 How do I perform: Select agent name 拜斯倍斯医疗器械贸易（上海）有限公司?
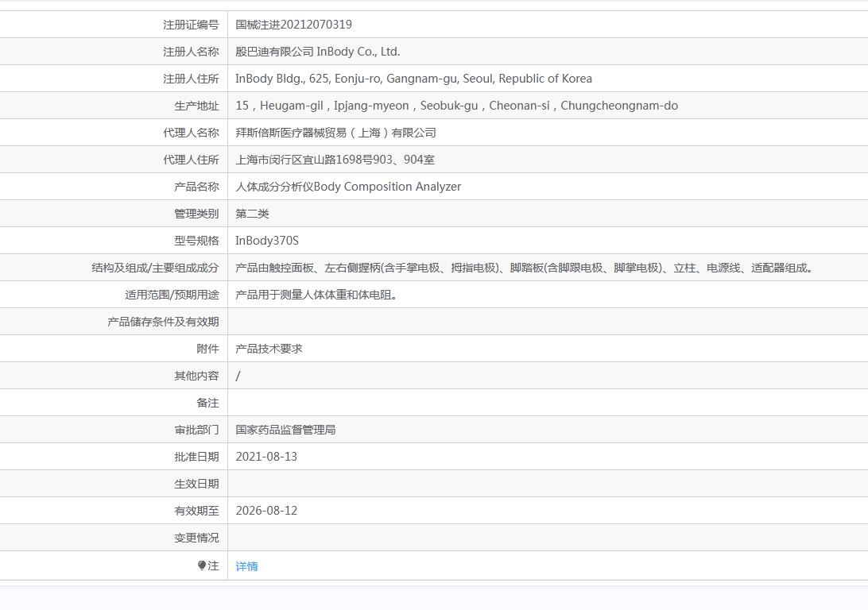(335, 133)
